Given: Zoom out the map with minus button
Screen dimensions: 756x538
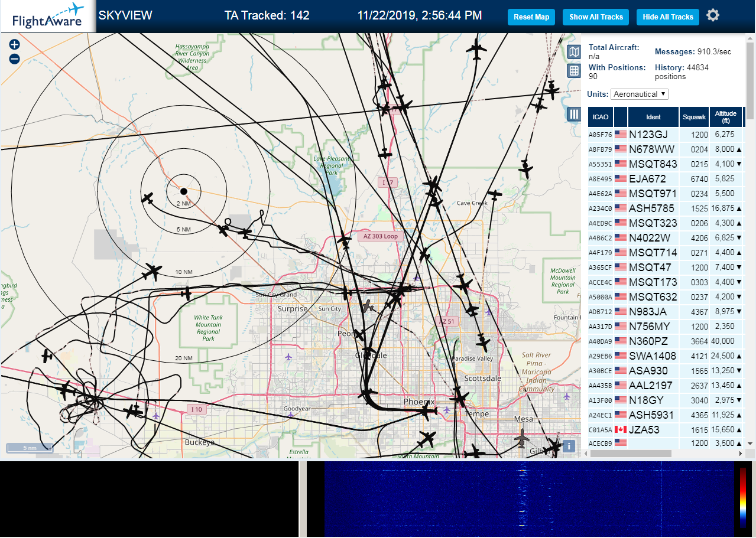Looking at the screenshot, I should click(x=15, y=58).
